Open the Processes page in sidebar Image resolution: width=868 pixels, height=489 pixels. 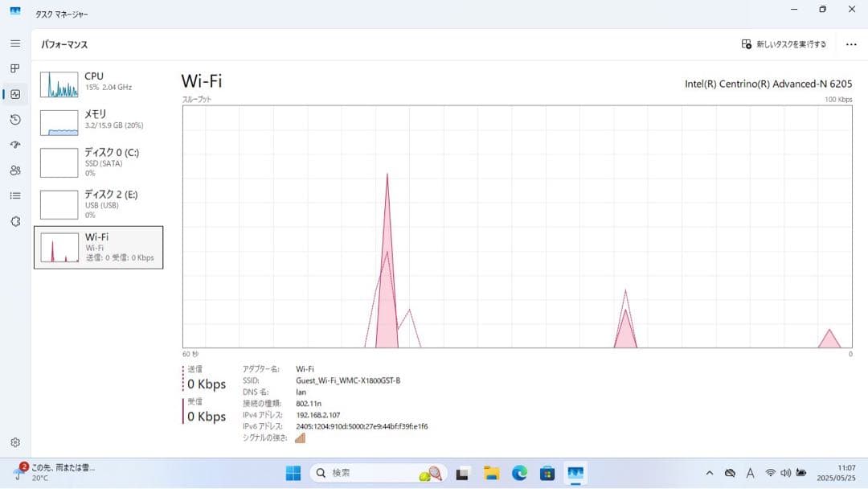point(15,68)
